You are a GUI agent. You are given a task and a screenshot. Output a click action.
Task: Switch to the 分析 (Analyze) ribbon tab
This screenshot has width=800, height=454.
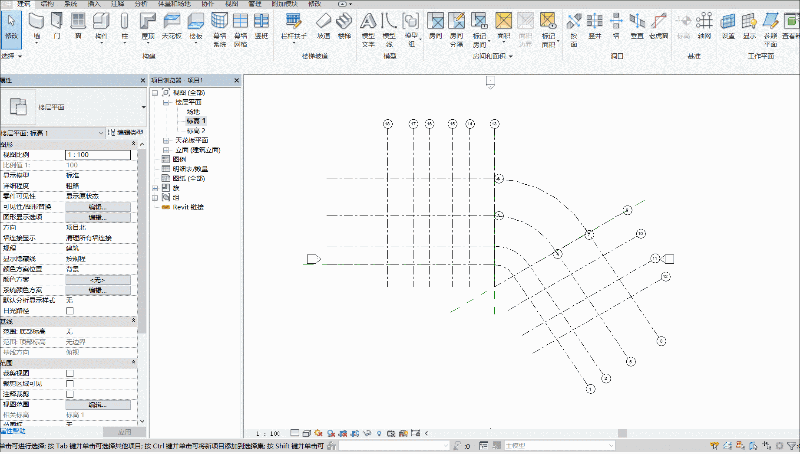pyautogui.click(x=141, y=4)
